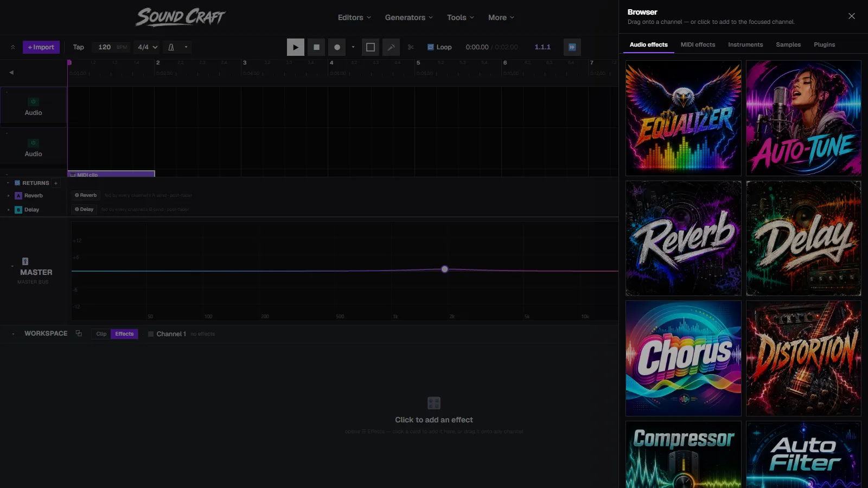Toggle Loop playback

point(439,47)
